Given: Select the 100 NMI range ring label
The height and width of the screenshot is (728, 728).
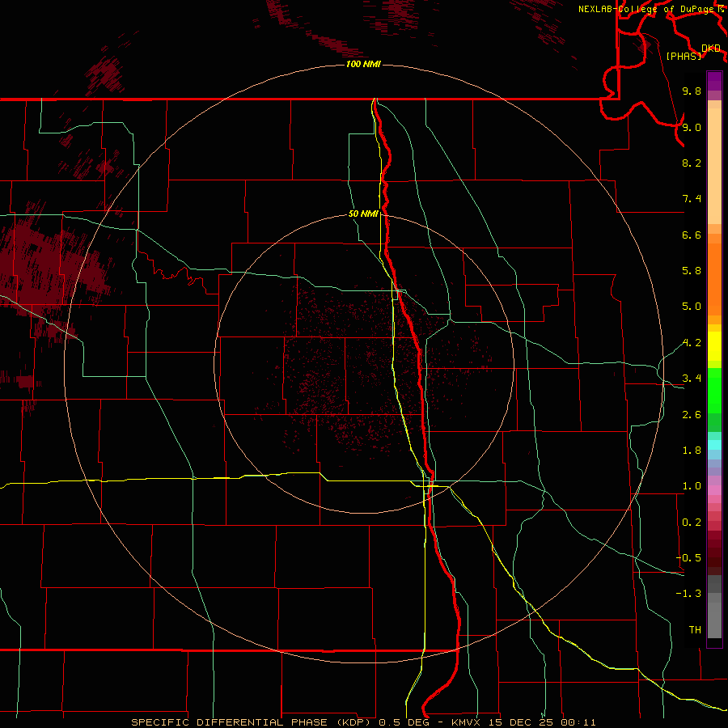Looking at the screenshot, I should pyautogui.click(x=363, y=64).
